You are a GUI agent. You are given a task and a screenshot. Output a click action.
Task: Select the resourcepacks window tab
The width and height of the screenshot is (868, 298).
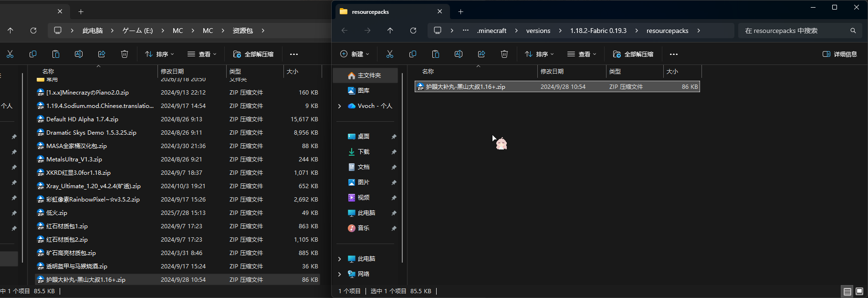391,12
